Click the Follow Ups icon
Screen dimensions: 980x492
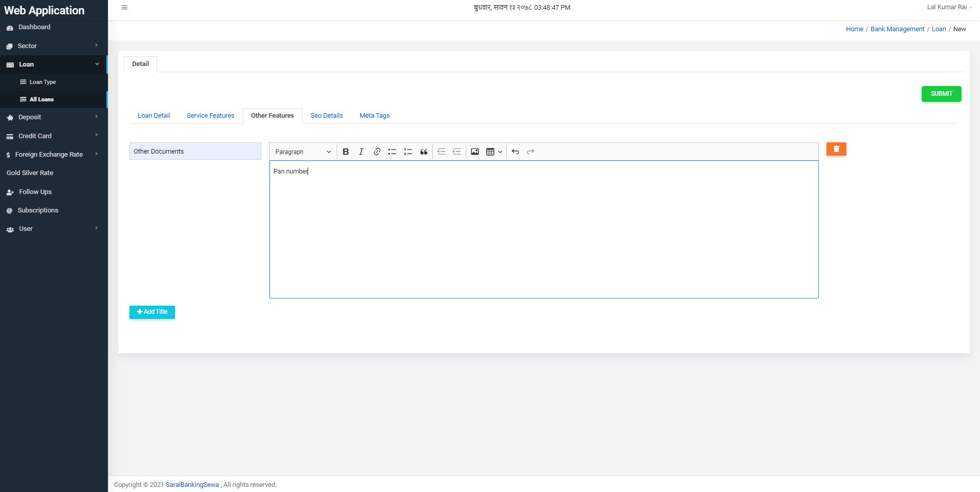point(10,192)
